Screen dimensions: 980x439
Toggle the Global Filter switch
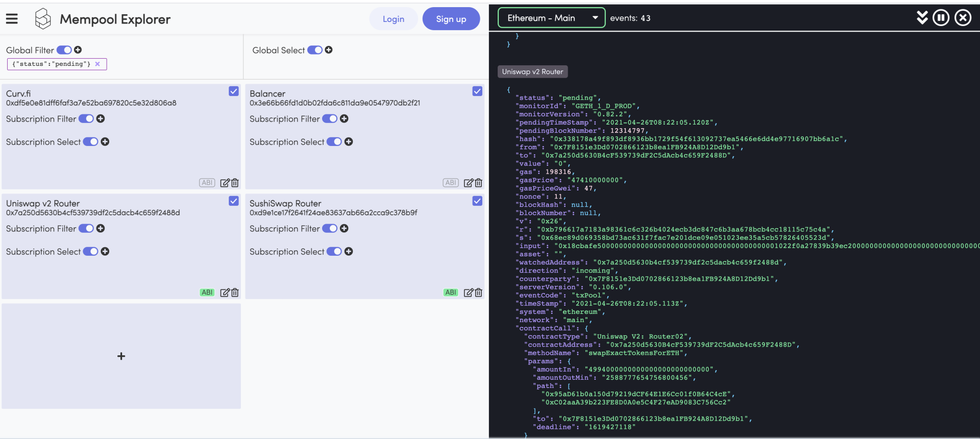click(64, 50)
